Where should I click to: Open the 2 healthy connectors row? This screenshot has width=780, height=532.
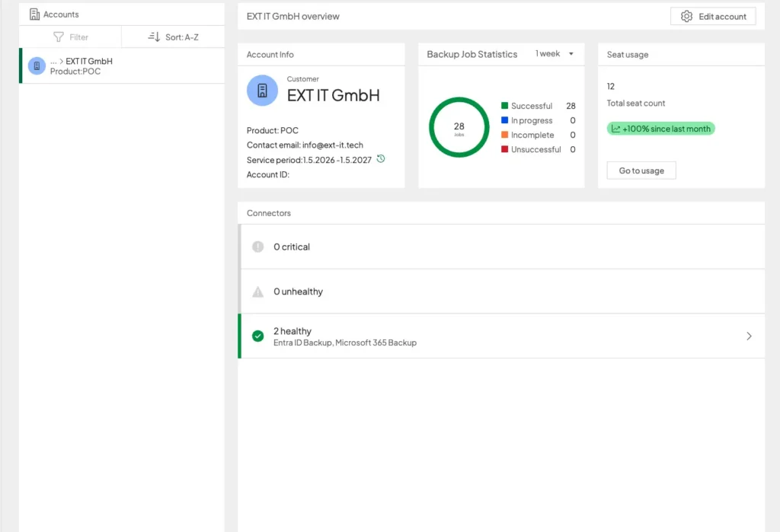click(501, 336)
